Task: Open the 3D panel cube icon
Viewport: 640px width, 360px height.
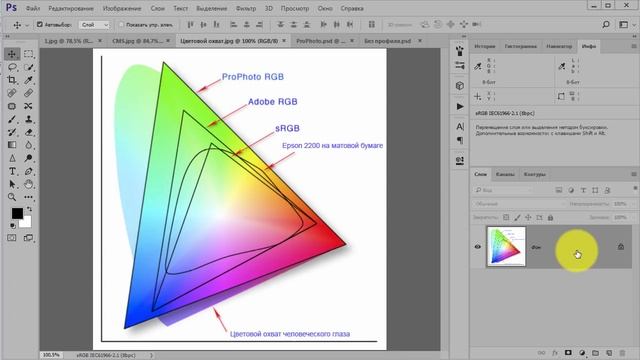Action: point(460,86)
